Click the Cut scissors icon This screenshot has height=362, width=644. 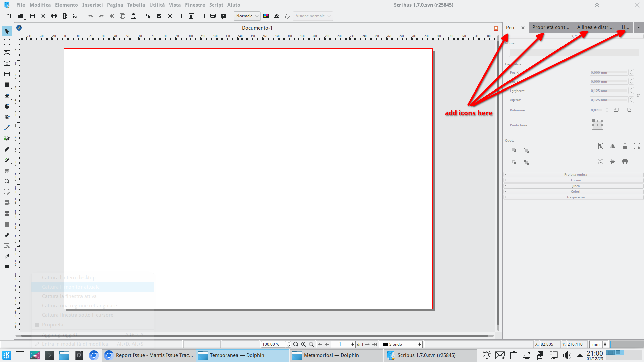(x=112, y=16)
